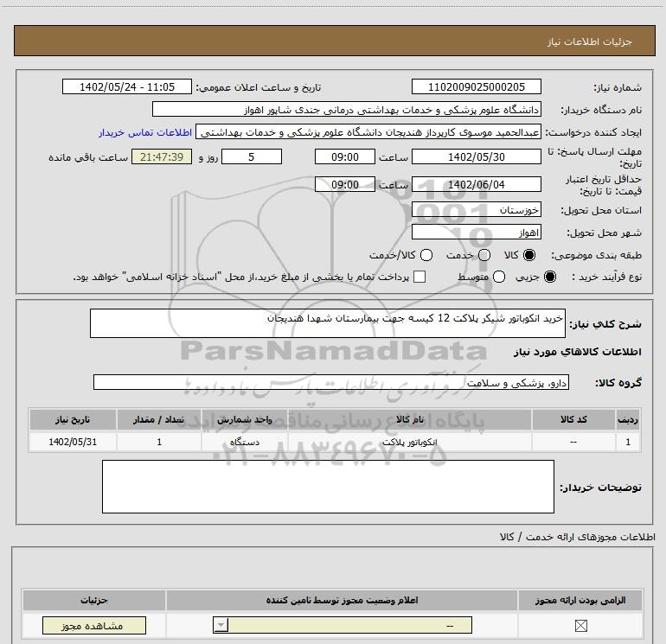Click the remaining time countdown 21:47:39
The width and height of the screenshot is (666, 644).
pyautogui.click(x=162, y=156)
